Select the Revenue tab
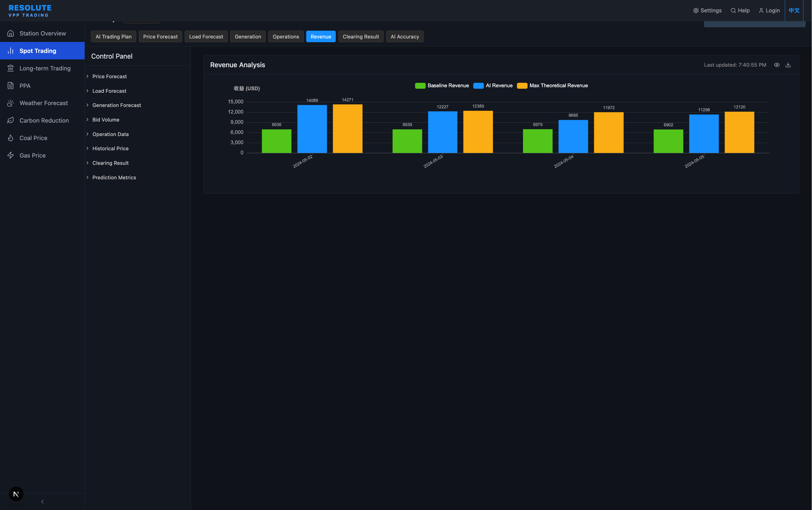This screenshot has height=510, width=812. 321,37
